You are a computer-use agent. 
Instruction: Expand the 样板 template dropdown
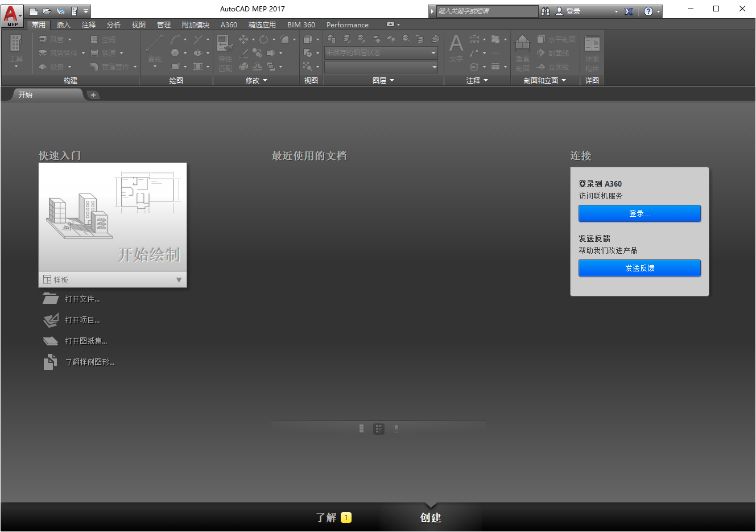pyautogui.click(x=179, y=279)
